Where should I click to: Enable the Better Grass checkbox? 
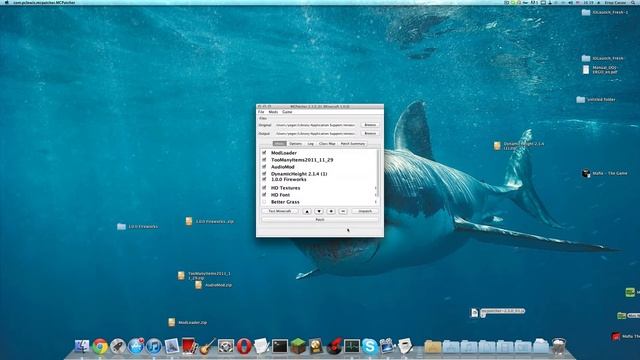point(264,202)
